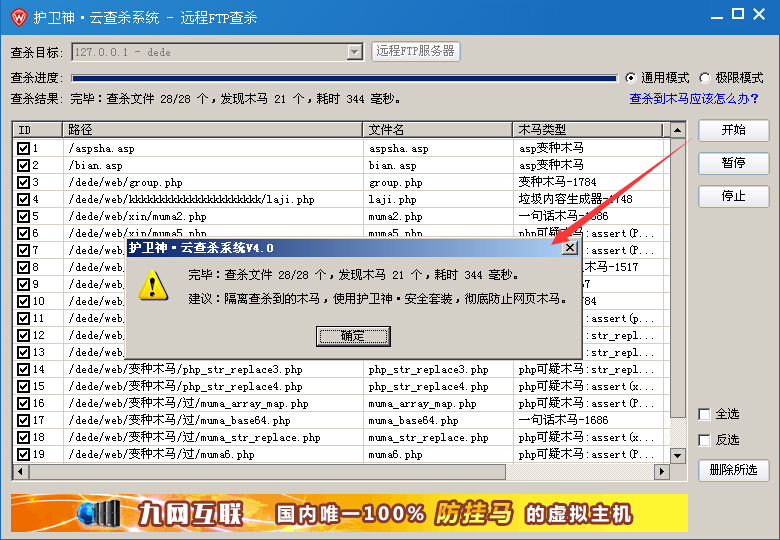
Task: Click the yellow warning icon in dialog
Action: click(153, 285)
